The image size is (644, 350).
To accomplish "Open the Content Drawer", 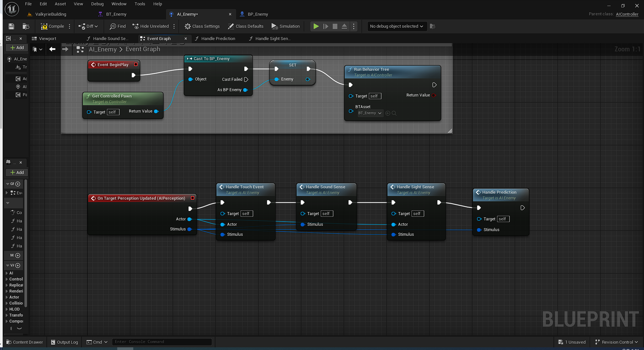I will [25, 342].
